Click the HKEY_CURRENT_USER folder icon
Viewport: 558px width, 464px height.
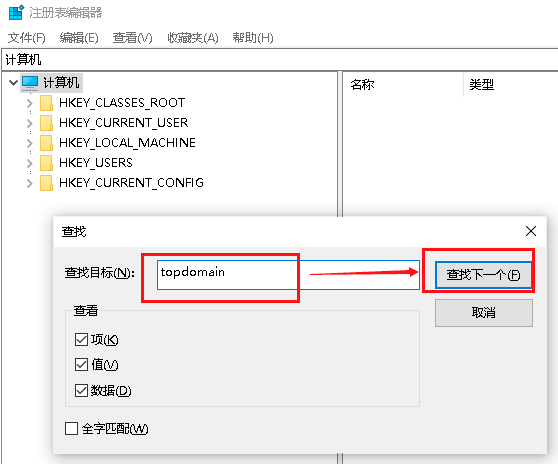tap(46, 123)
